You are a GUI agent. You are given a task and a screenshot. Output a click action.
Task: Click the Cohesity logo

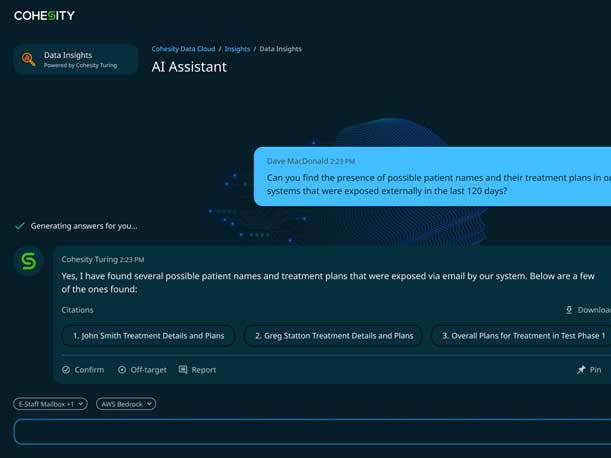point(44,15)
